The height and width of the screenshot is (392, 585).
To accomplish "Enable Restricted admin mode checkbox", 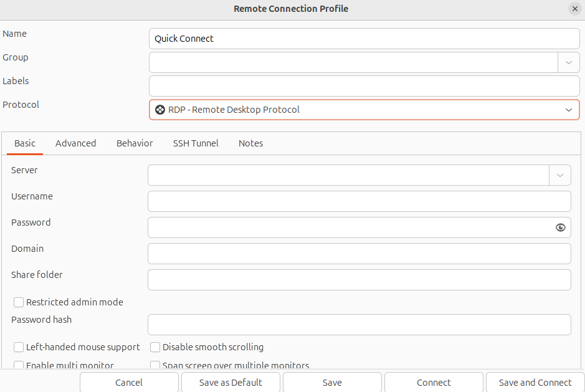I will (19, 302).
